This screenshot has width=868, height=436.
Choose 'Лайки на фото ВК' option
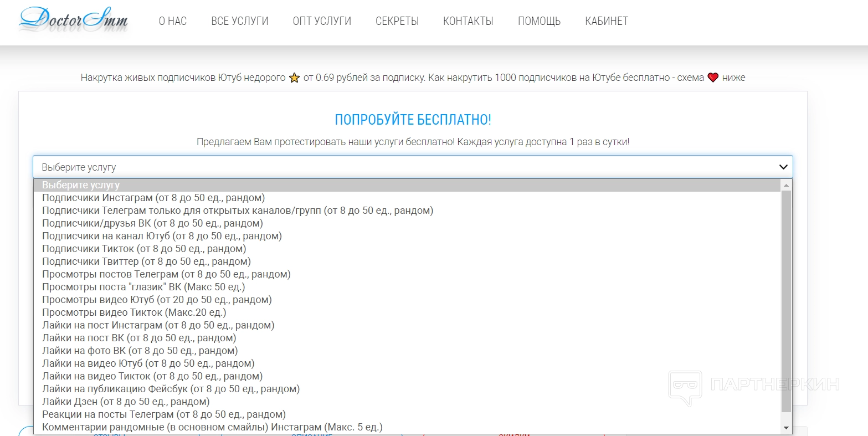pyautogui.click(x=407, y=351)
